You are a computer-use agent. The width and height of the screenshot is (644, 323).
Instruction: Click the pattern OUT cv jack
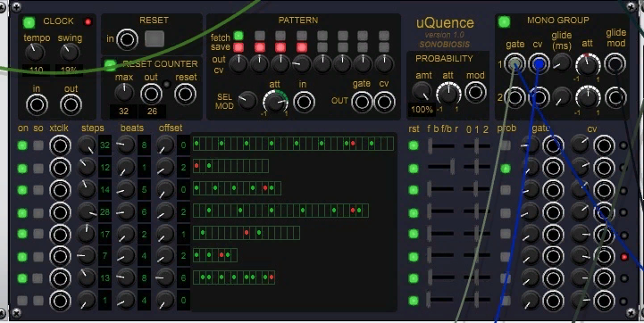click(x=385, y=102)
